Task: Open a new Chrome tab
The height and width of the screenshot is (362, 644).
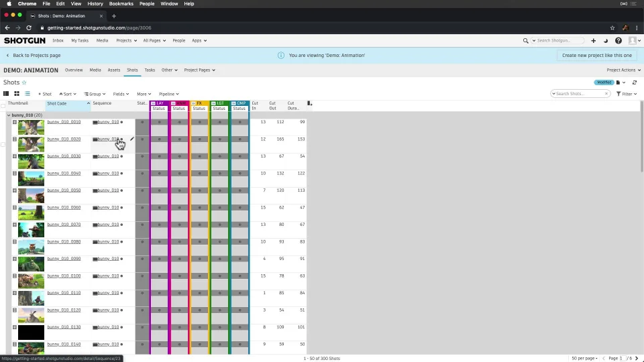Action: click(x=114, y=16)
